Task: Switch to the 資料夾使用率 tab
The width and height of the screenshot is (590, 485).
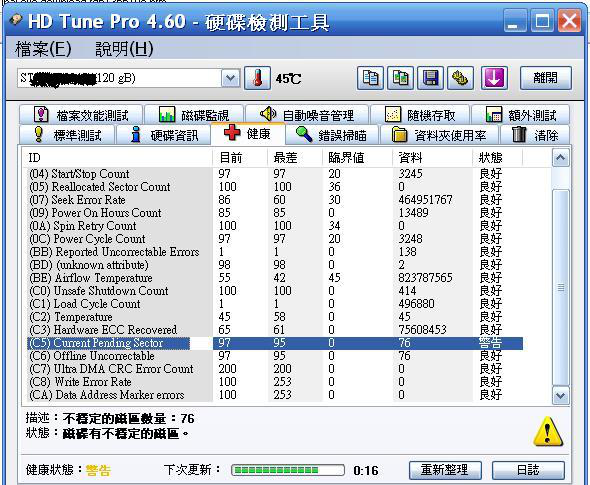Action: pos(439,135)
